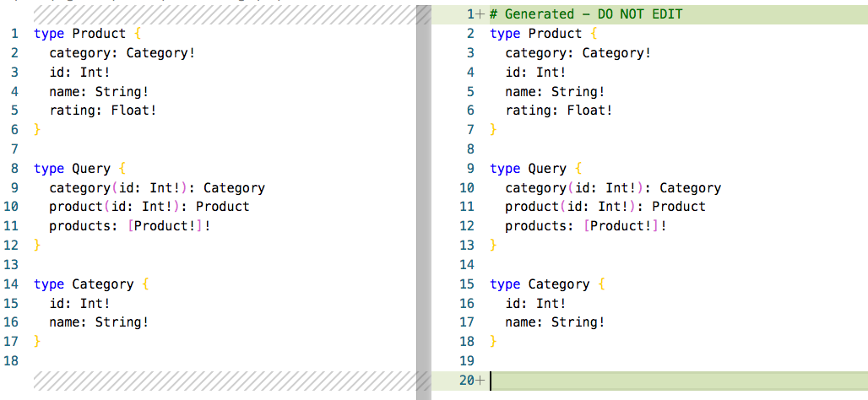This screenshot has width=868, height=400.
Task: Click "rating: Float!" on line 6
Action: (559, 111)
